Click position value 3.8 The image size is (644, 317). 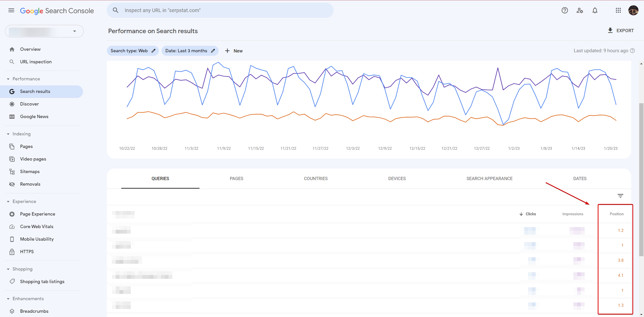pos(621,260)
